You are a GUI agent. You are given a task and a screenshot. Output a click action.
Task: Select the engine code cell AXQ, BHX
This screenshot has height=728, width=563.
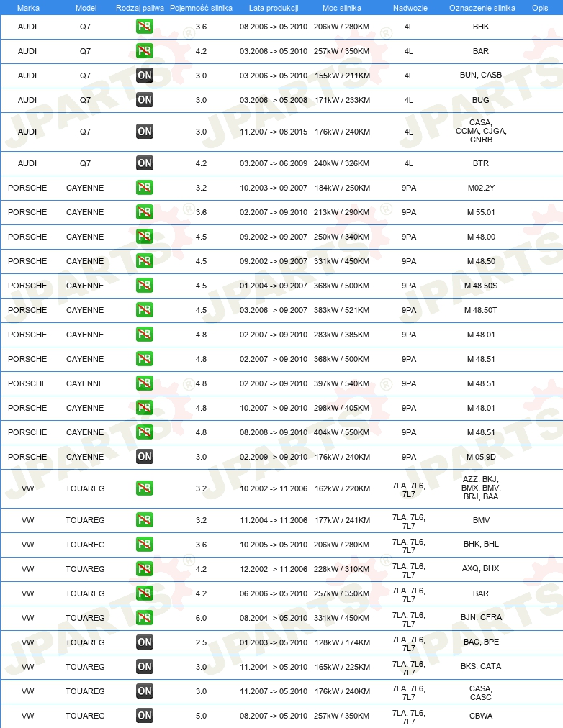pyautogui.click(x=481, y=568)
